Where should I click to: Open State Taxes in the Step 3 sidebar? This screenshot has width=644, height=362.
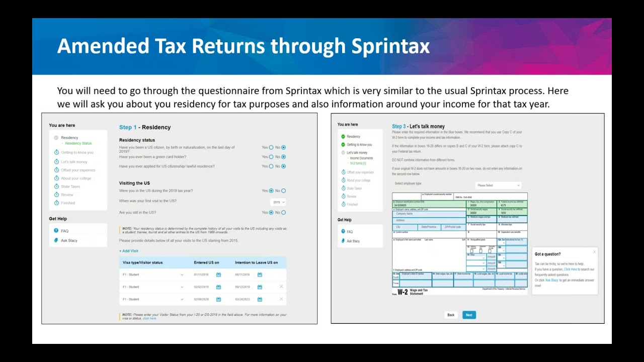point(354,188)
